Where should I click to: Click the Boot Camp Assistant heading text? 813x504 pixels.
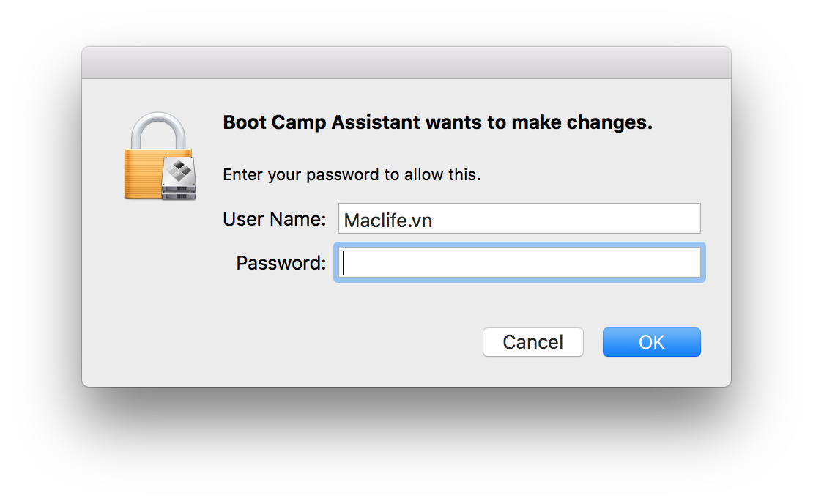click(437, 122)
